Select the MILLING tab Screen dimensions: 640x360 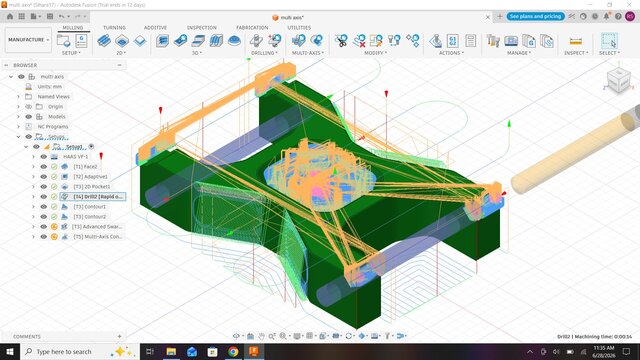73,27
